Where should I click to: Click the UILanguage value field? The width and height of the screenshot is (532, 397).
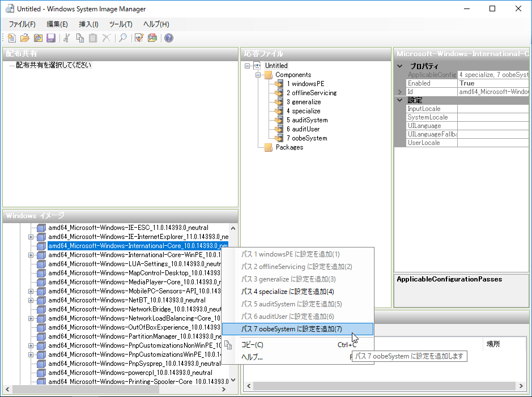pos(493,126)
